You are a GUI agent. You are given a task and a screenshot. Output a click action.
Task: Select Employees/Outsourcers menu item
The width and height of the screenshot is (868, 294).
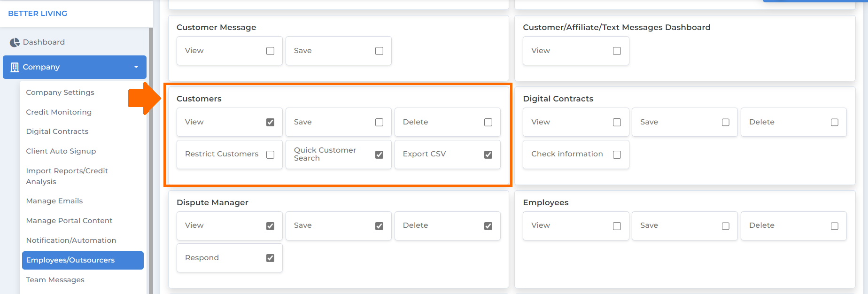(83, 260)
